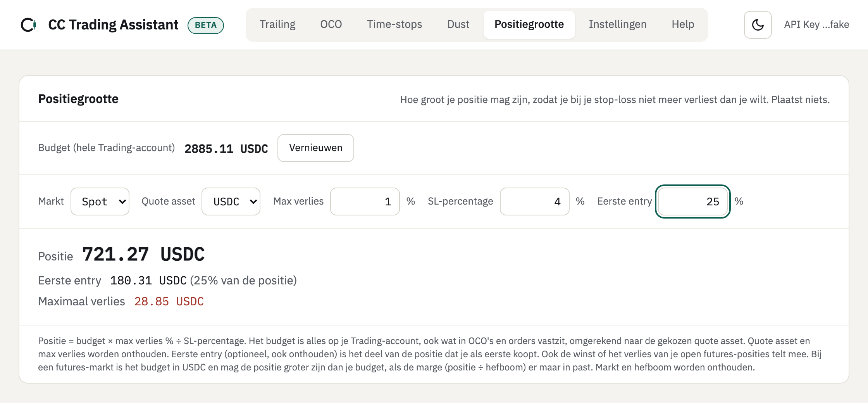
Task: Open the Markt dropdown showing Spot
Action: pyautogui.click(x=100, y=201)
